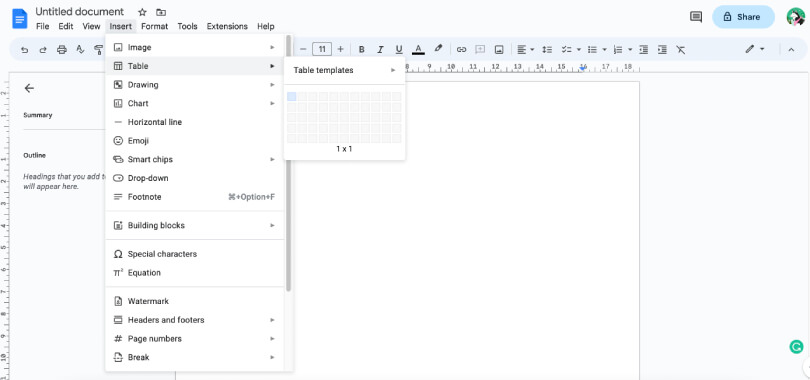810x380 pixels.
Task: Close the outline with back arrow
Action: (x=29, y=88)
